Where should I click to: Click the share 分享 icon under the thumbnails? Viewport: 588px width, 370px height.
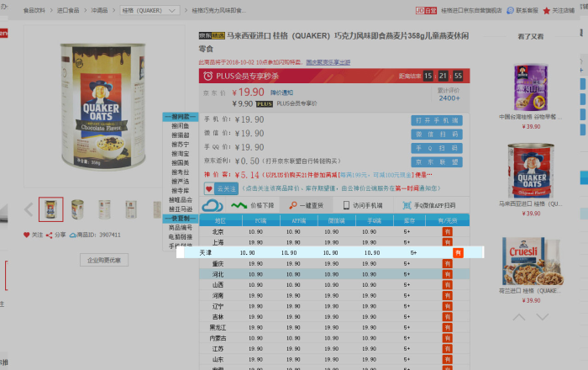pos(49,235)
